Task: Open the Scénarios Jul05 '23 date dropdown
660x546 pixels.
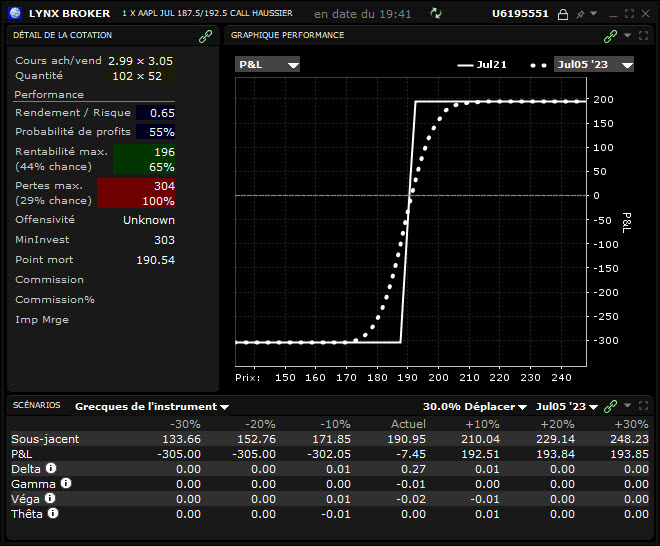Action: (567, 407)
